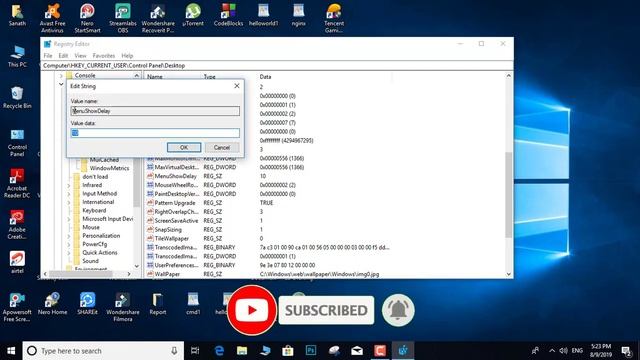Screen dimensions: 640x360
Task: Select the WindowMetrics key in the tree
Action: pyautogui.click(x=109, y=168)
